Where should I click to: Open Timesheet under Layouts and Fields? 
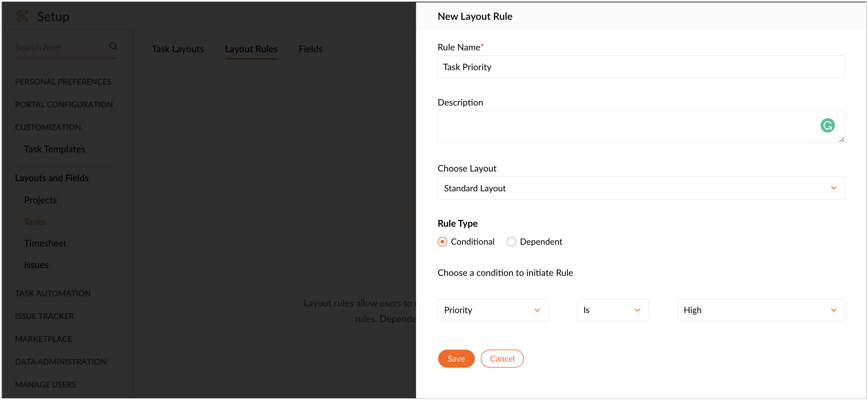pos(45,243)
